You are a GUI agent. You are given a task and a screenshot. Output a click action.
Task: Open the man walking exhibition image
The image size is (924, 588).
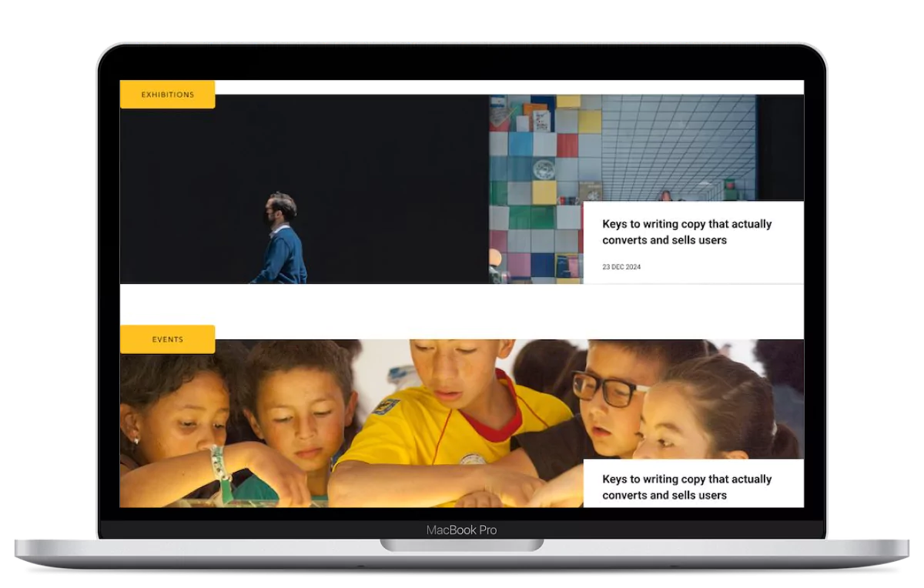coord(304,189)
